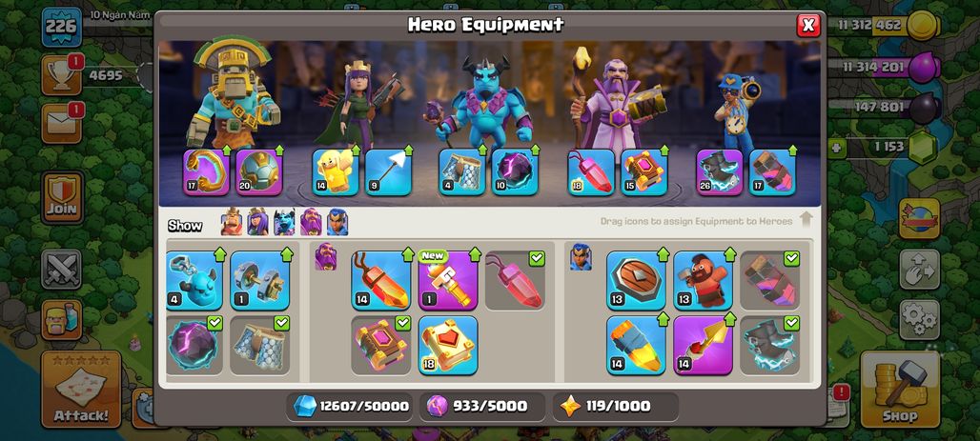980x441 pixels.
Task: Toggle Royal Champion filter in Show row
Action: click(337, 222)
